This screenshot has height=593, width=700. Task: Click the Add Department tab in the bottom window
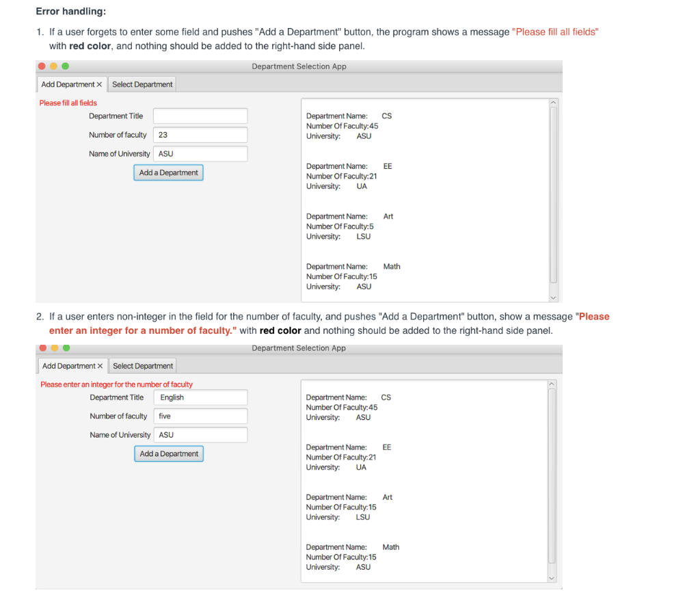[x=72, y=366]
